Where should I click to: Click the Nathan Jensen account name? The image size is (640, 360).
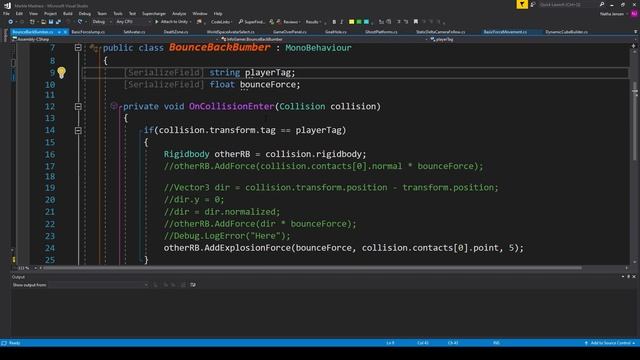coord(612,14)
